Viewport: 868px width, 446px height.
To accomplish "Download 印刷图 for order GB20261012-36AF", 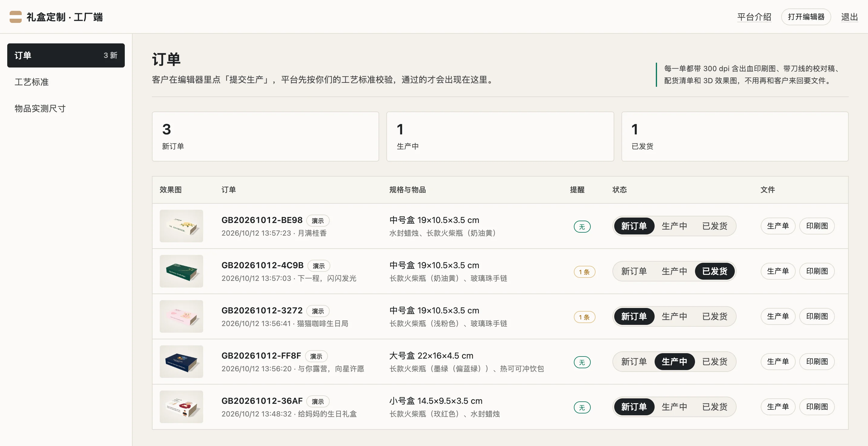I will click(x=817, y=407).
